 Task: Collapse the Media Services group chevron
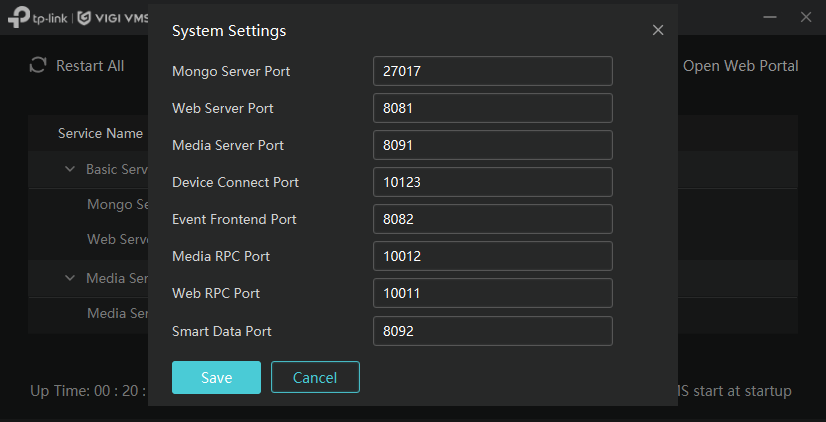[70, 278]
